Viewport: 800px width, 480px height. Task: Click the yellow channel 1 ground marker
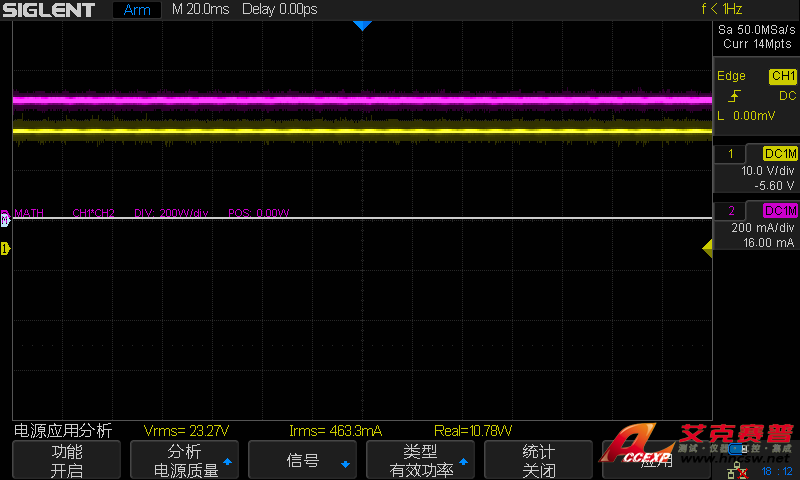[x=5, y=248]
